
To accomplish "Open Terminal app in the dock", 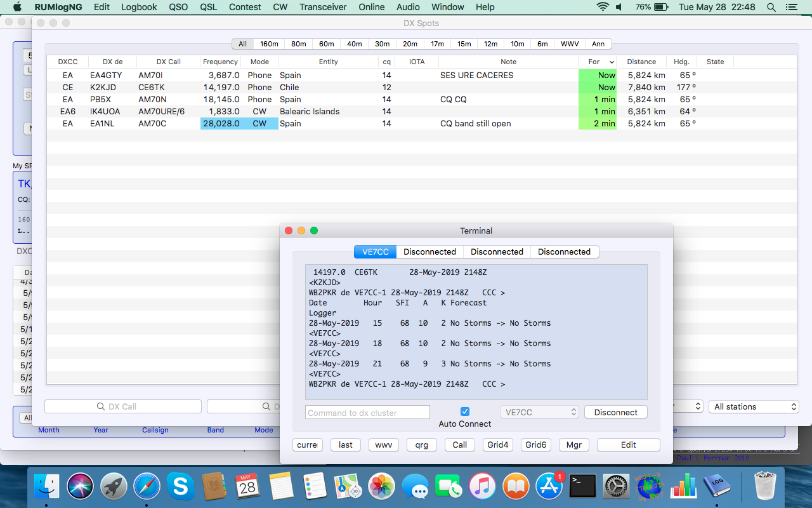I will [582, 487].
